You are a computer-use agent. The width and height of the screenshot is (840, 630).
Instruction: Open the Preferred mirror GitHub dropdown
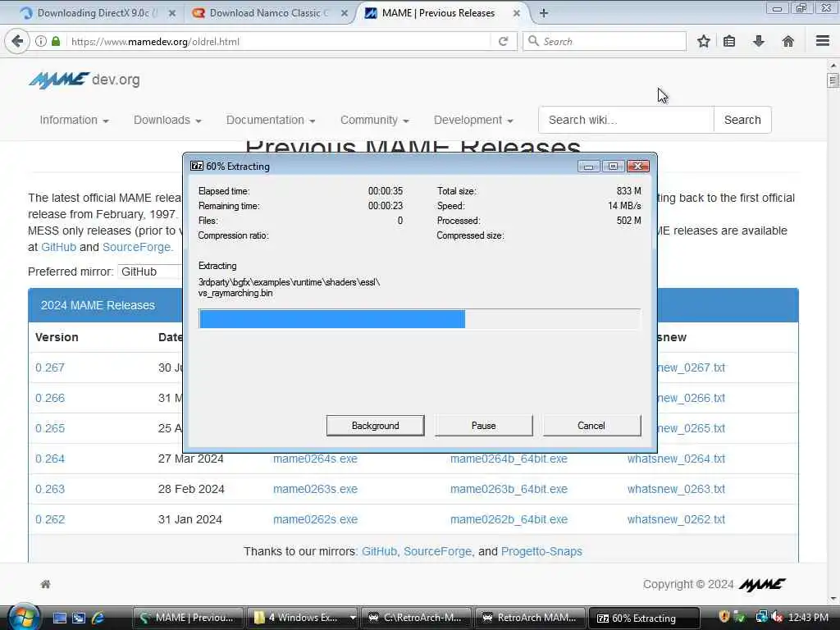pos(150,272)
